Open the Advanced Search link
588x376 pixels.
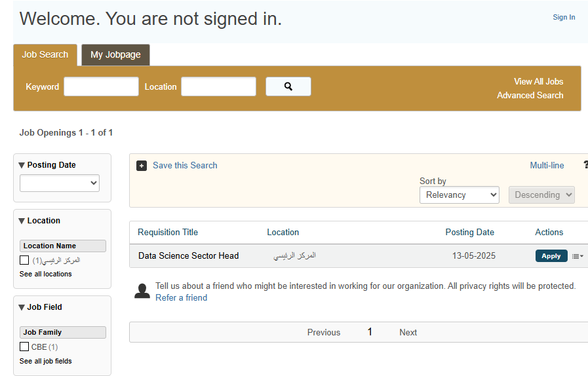click(530, 96)
